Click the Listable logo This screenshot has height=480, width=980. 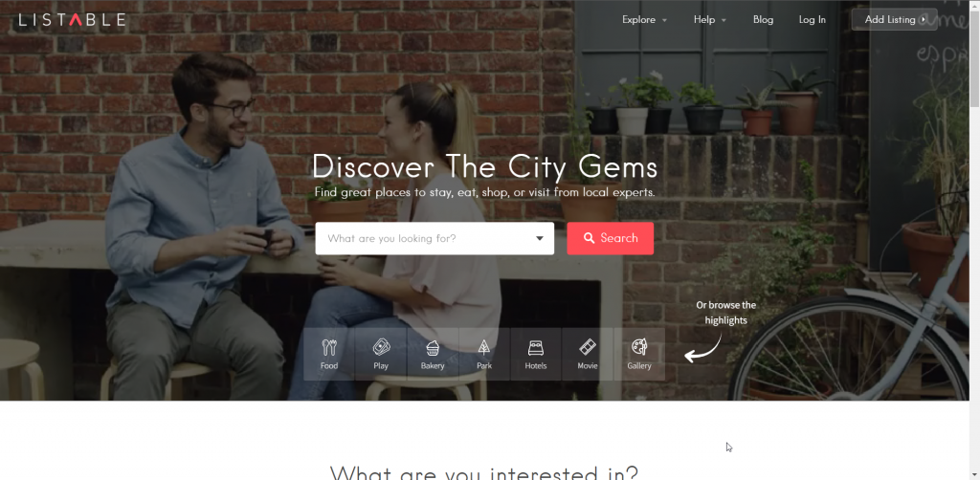(x=72, y=20)
